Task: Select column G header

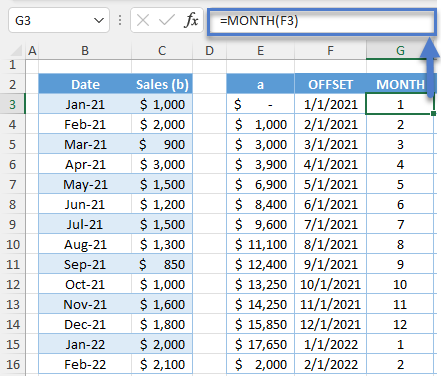Action: 400,51
